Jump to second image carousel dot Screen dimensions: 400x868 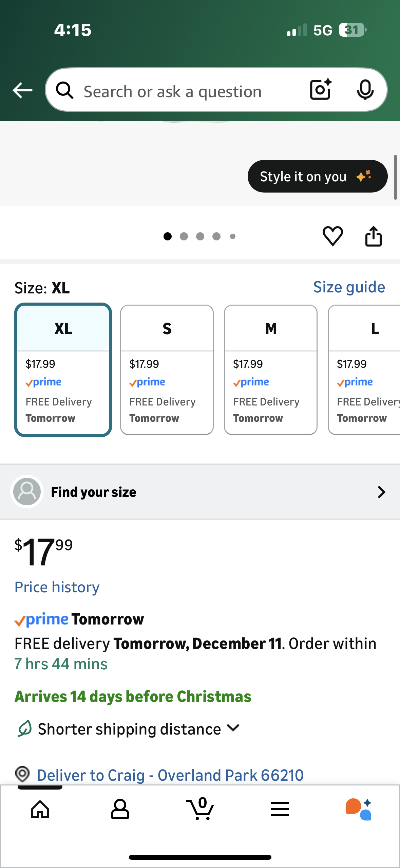pos(184,236)
